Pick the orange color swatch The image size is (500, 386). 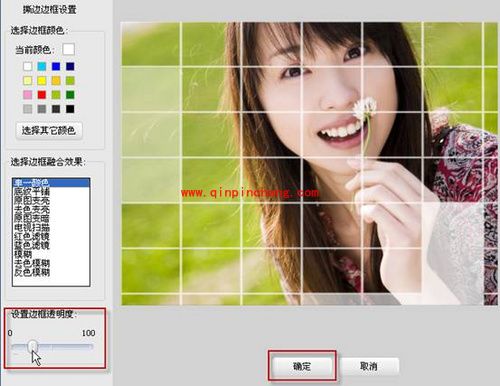(x=56, y=80)
